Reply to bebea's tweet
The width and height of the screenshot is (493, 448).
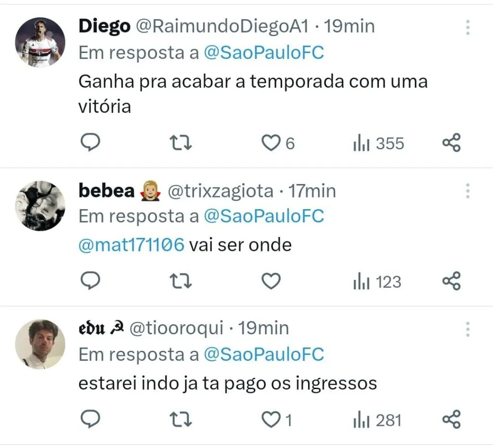[x=89, y=281]
